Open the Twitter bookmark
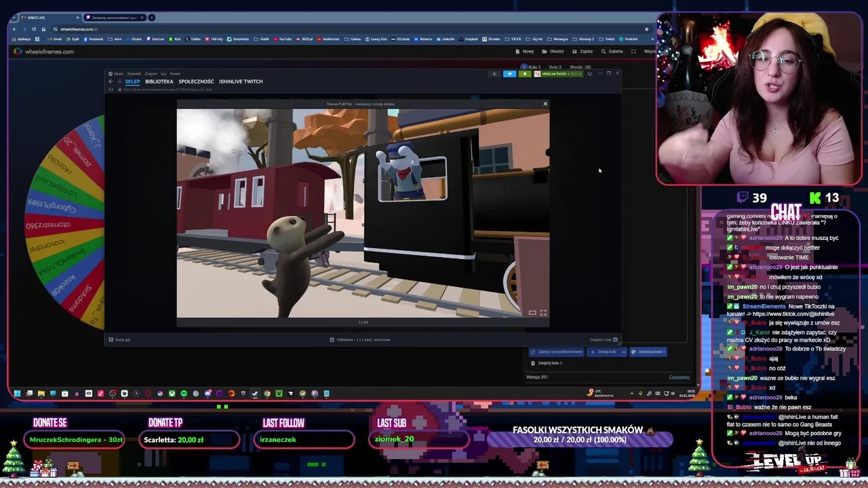 [x=193, y=39]
